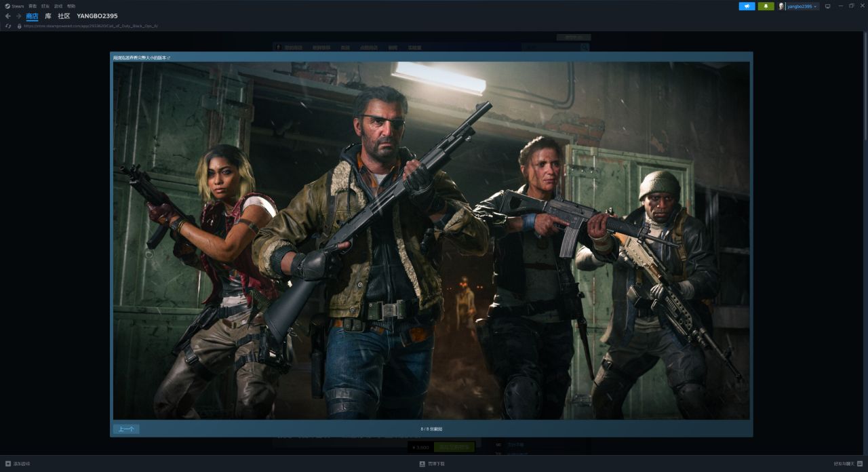Click the padlock site security icon
Screen dimensions: 868x472
[19, 26]
